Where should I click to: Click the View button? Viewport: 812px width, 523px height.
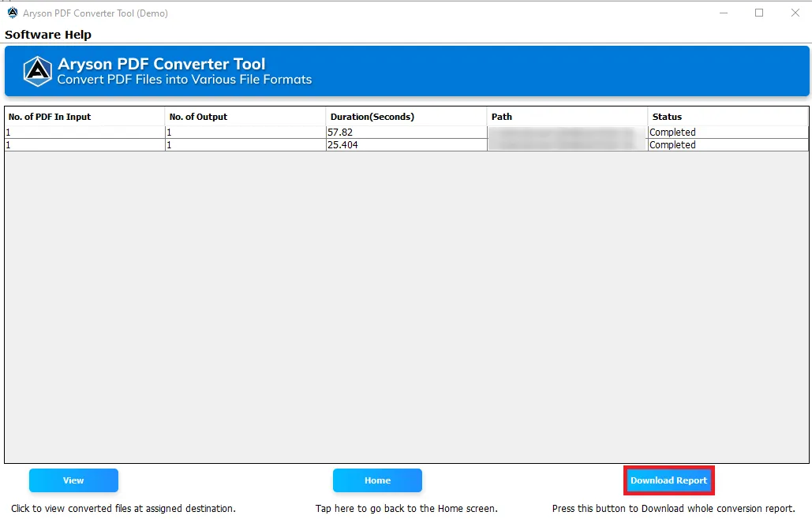tap(73, 480)
